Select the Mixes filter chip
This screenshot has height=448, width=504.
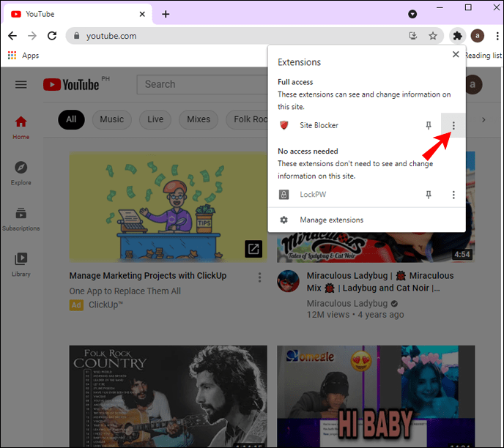(199, 119)
